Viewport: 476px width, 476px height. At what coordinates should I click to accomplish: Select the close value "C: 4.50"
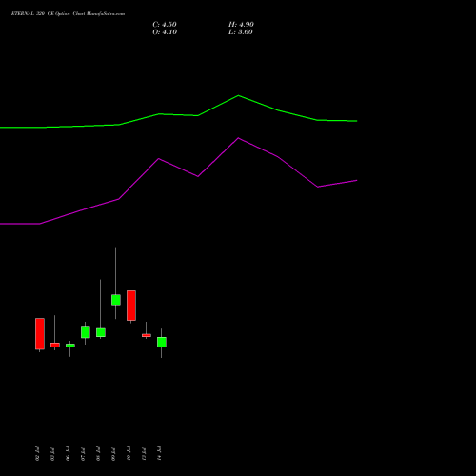point(165,25)
